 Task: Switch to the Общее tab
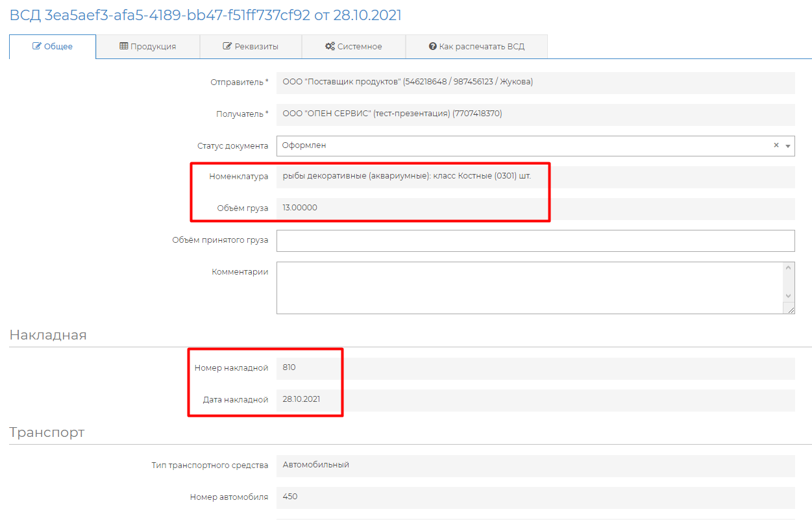[x=53, y=47]
